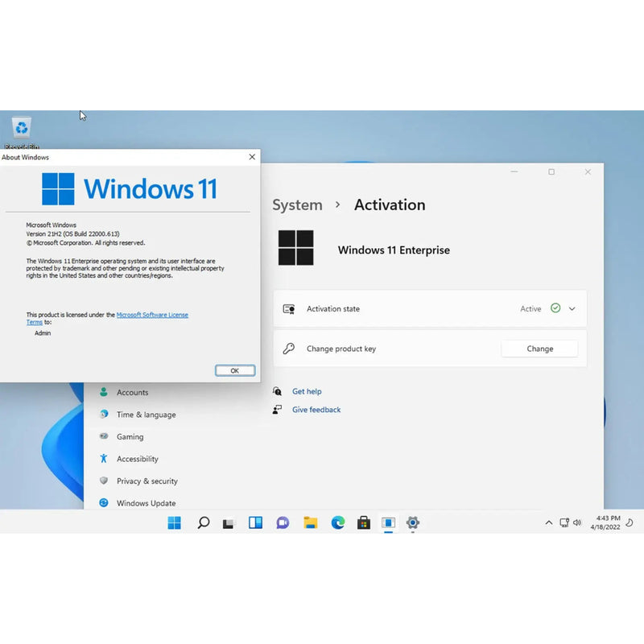Open Accounts settings in sidebar

tap(133, 393)
